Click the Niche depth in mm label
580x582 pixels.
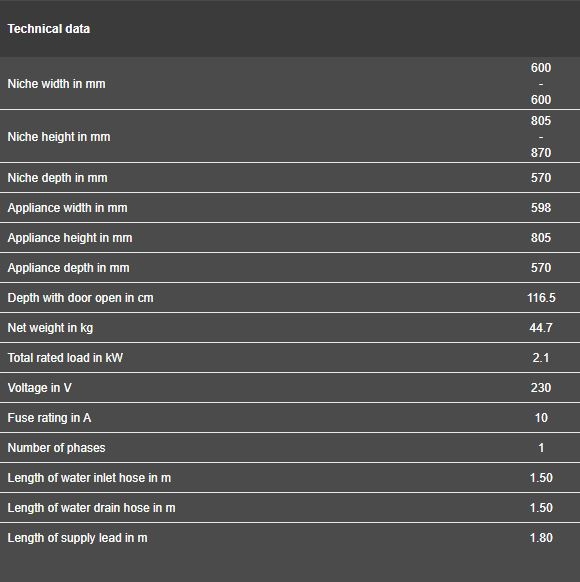(58, 177)
